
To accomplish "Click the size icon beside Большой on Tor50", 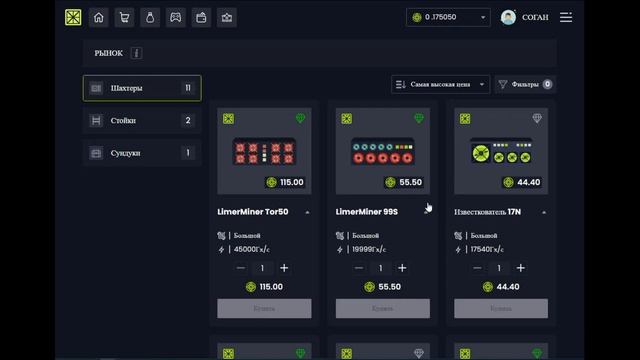I will point(221,236).
